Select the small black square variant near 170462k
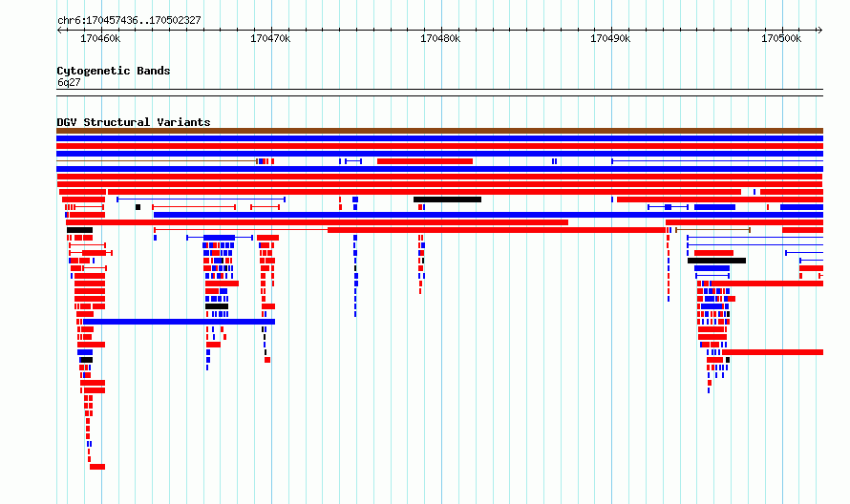850x504 pixels. (138, 207)
